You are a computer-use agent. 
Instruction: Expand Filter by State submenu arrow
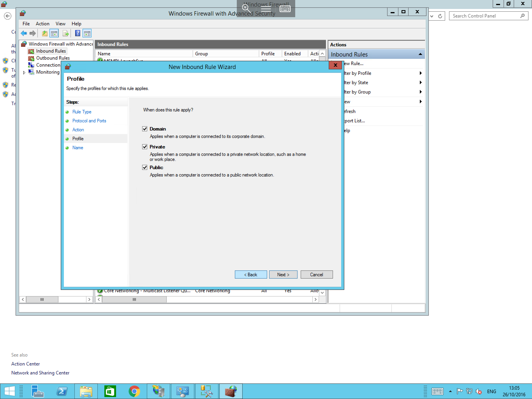(x=420, y=82)
